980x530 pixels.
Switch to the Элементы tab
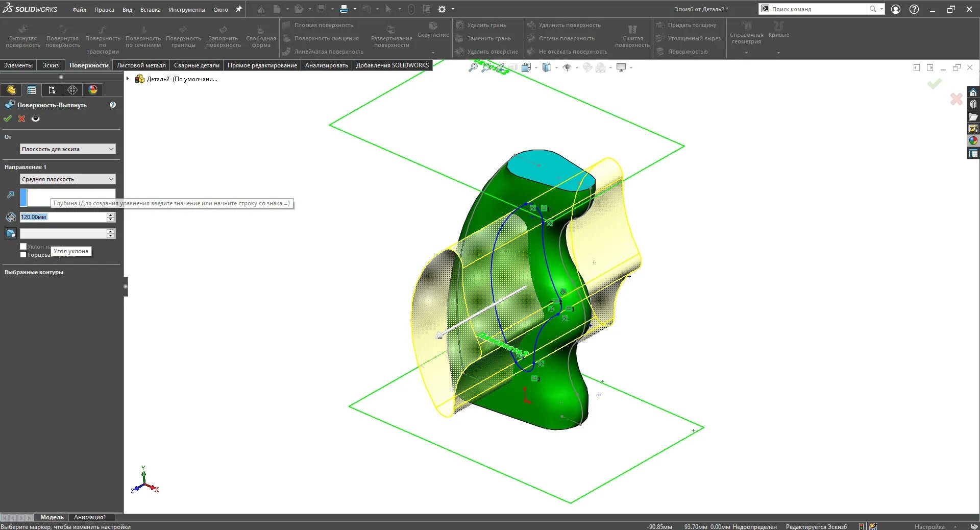18,65
